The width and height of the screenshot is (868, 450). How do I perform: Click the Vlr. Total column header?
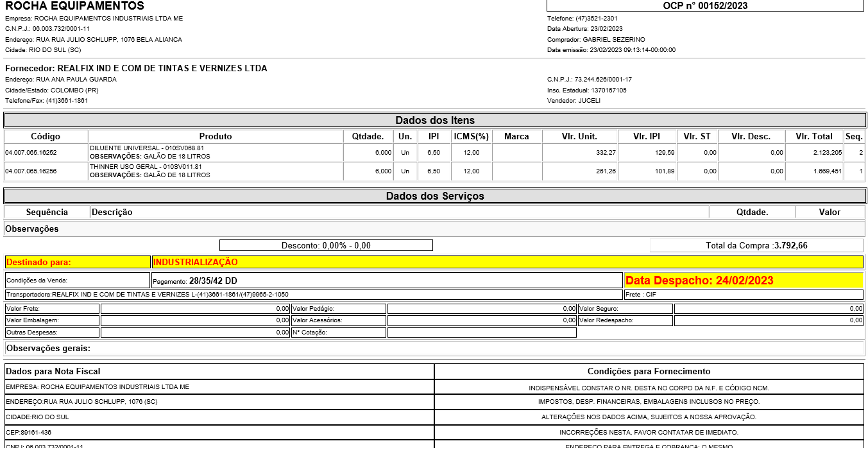click(813, 136)
